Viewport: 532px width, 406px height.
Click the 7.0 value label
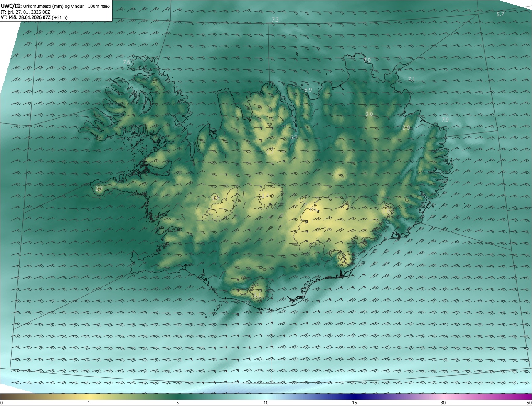[367, 60]
